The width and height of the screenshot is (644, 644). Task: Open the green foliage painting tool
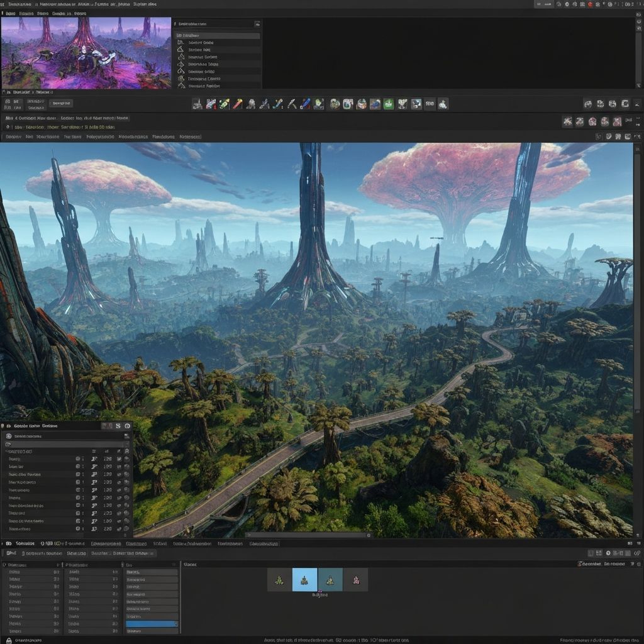tap(389, 104)
